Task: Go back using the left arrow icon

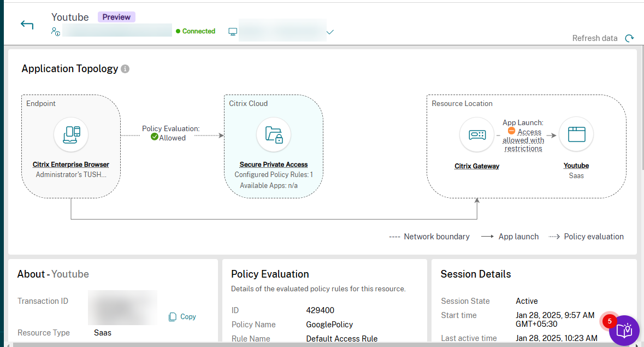Action: tap(27, 25)
